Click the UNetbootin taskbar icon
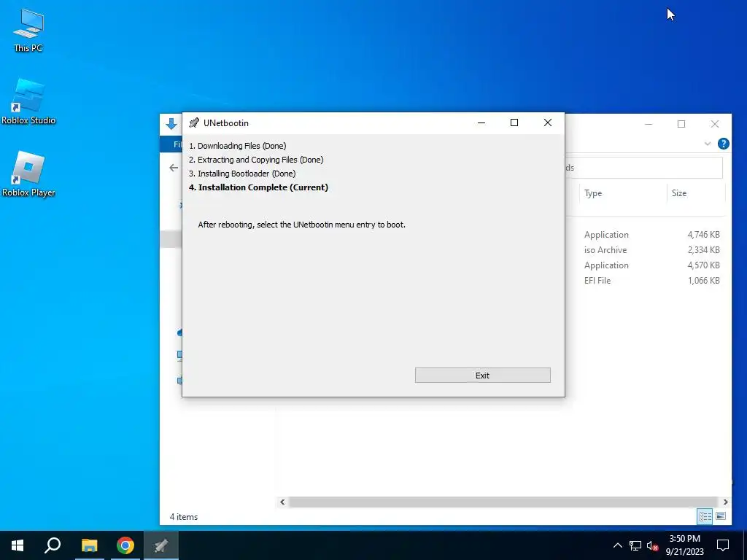This screenshot has height=560, width=747. [x=161, y=545]
